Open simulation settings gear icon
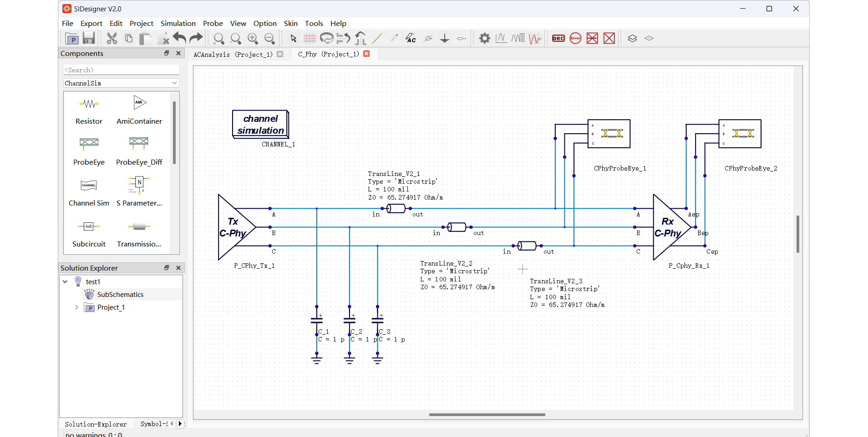Image resolution: width=868 pixels, height=437 pixels. click(x=485, y=39)
